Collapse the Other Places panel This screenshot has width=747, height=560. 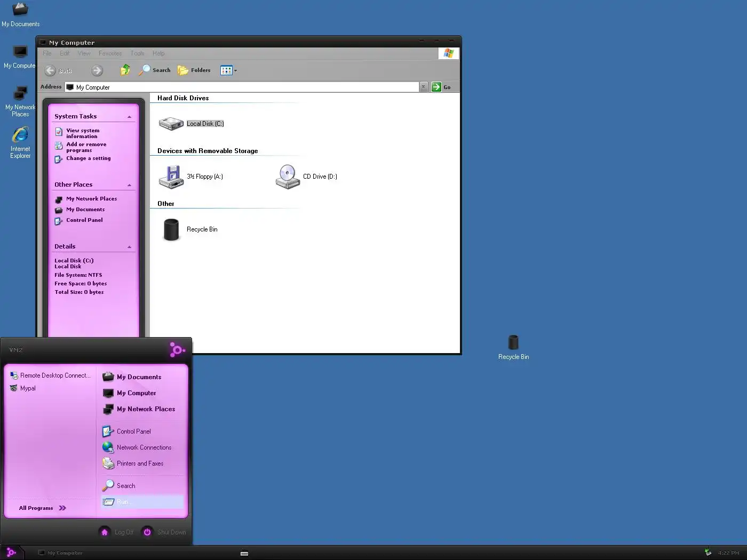click(129, 185)
